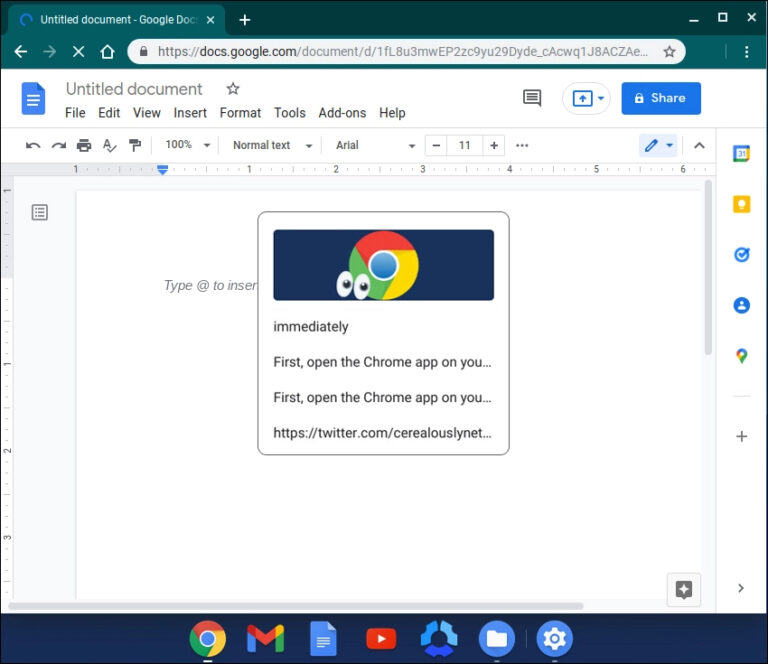Increase font size with plus
The height and width of the screenshot is (664, 768).
click(x=494, y=145)
